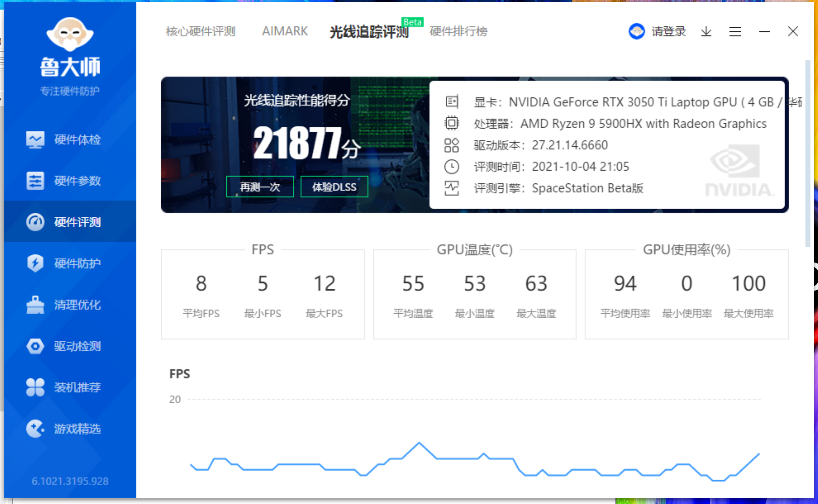Open 硬件参数 hardware parameters icon
818x504 pixels.
[35, 181]
